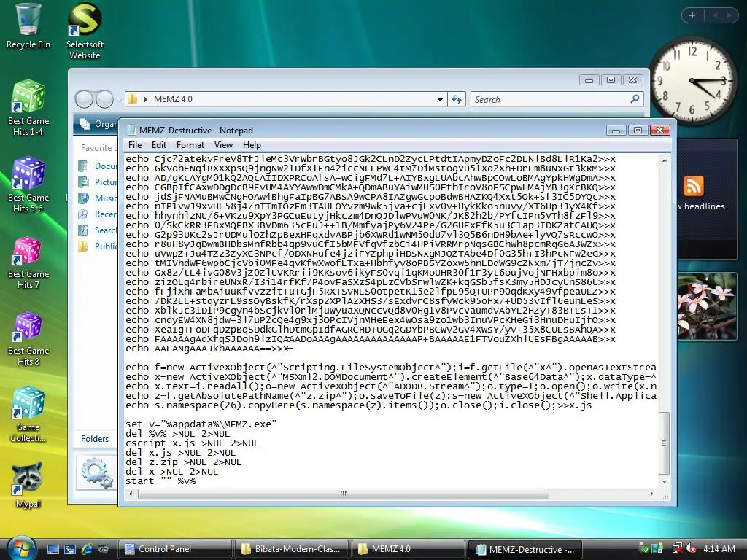The height and width of the screenshot is (560, 747).
Task: Click Switch between windows quick launch icon
Action: (69, 549)
